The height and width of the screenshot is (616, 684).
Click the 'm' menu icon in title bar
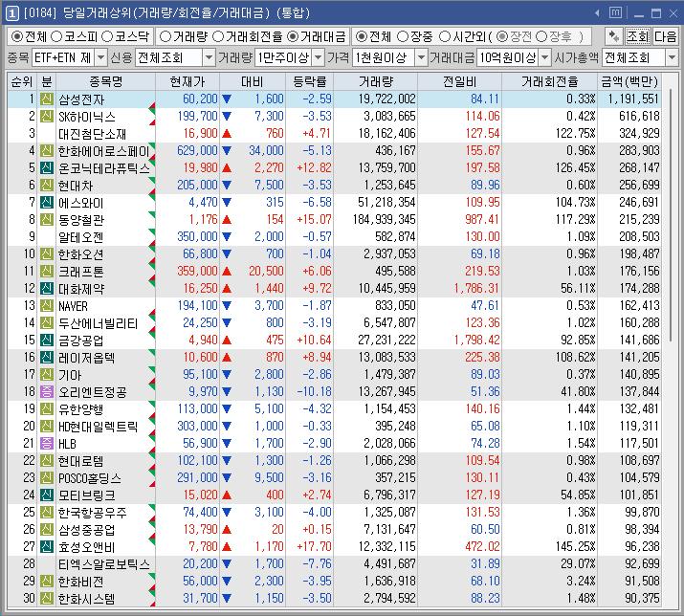coord(615,12)
